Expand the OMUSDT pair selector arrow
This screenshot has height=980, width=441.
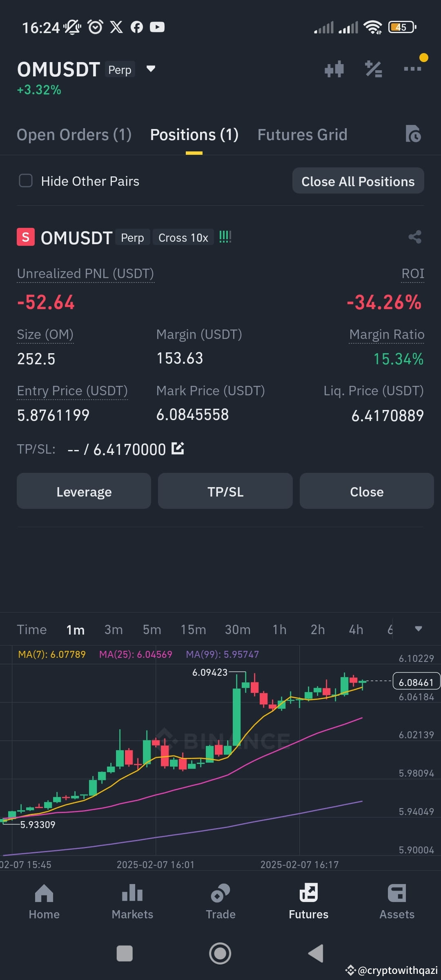(151, 69)
